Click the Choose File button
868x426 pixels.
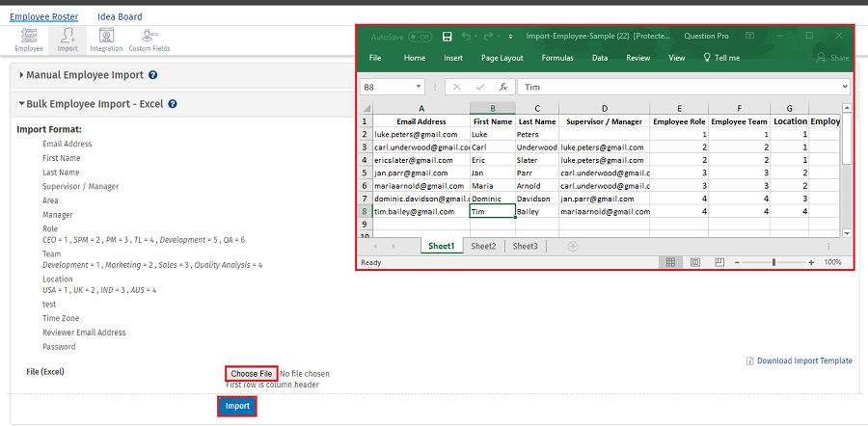pos(252,373)
